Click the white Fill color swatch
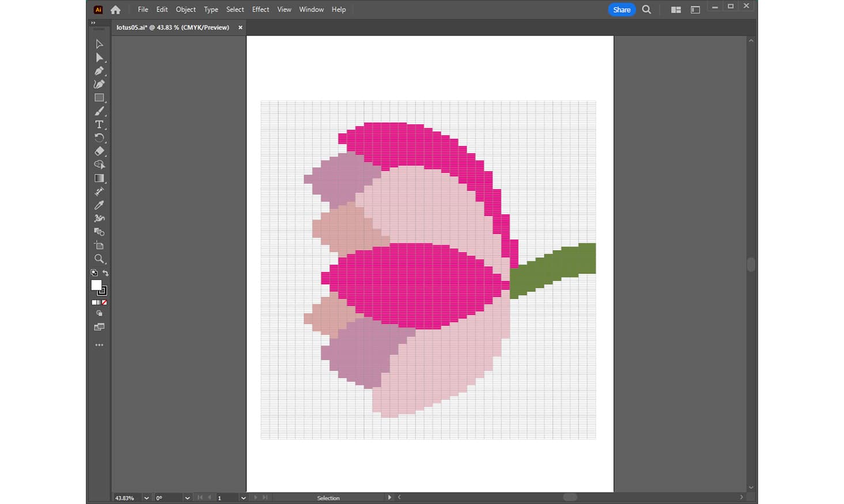Image resolution: width=844 pixels, height=504 pixels. pyautogui.click(x=96, y=285)
